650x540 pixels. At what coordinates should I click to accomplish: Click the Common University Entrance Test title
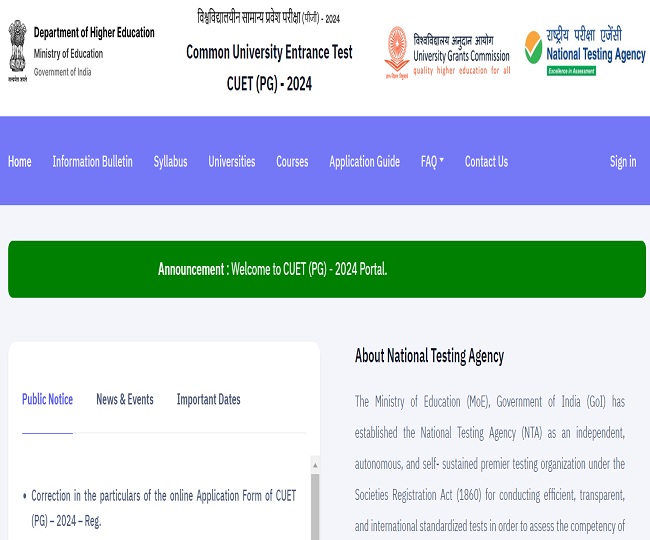[269, 52]
